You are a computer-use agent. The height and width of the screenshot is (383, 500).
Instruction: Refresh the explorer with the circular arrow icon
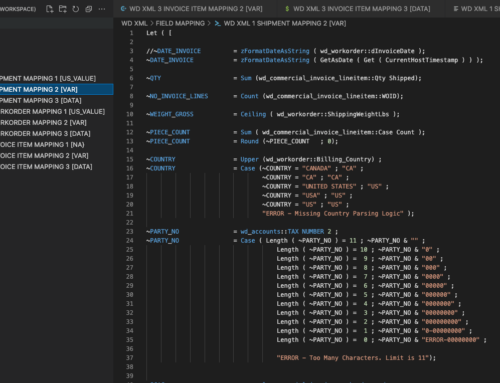[x=76, y=9]
